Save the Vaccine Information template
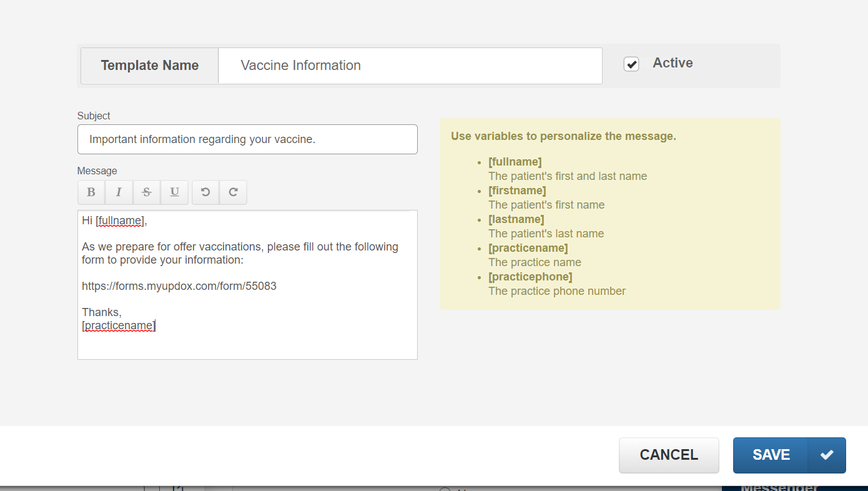Screen dimensions: 868x491 click(x=771, y=455)
